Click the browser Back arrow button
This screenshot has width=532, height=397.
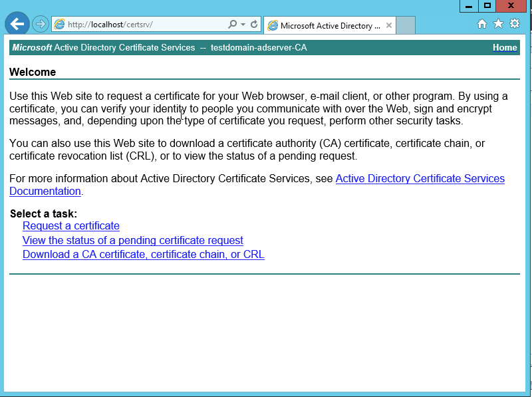tap(17, 24)
